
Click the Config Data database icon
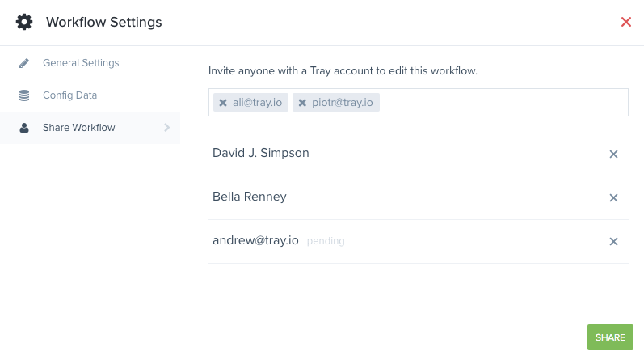point(24,95)
